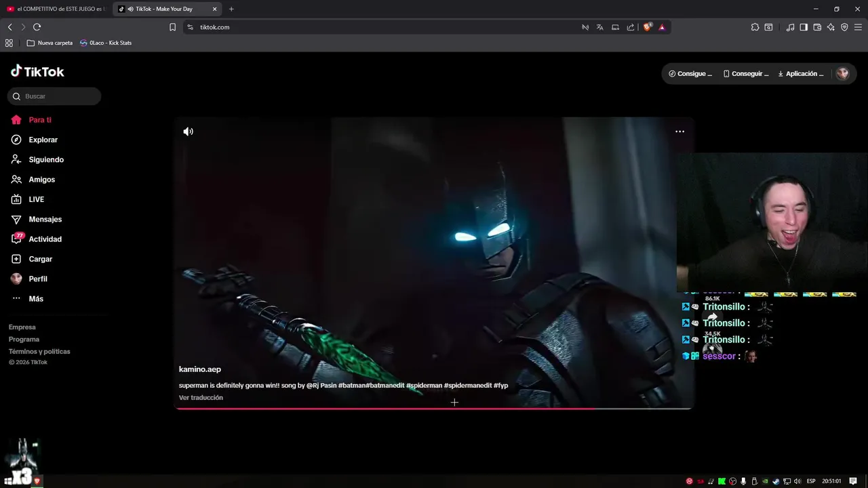
Task: Open the #batman hashtag
Action: coord(352,386)
